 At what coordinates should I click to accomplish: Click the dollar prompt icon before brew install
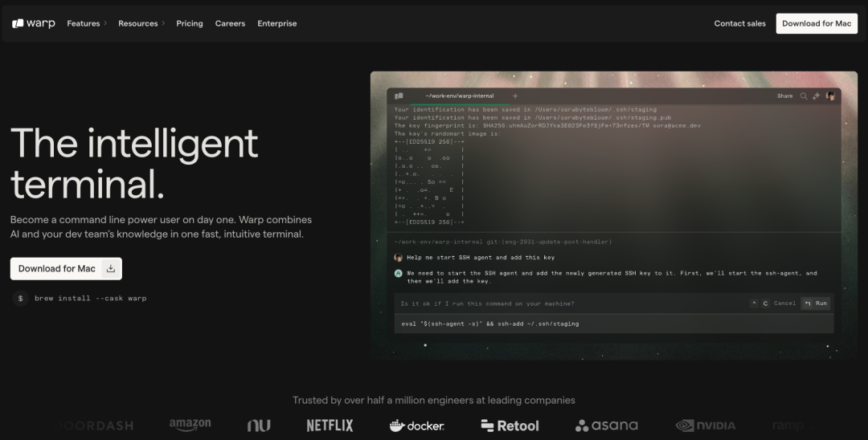(x=20, y=299)
